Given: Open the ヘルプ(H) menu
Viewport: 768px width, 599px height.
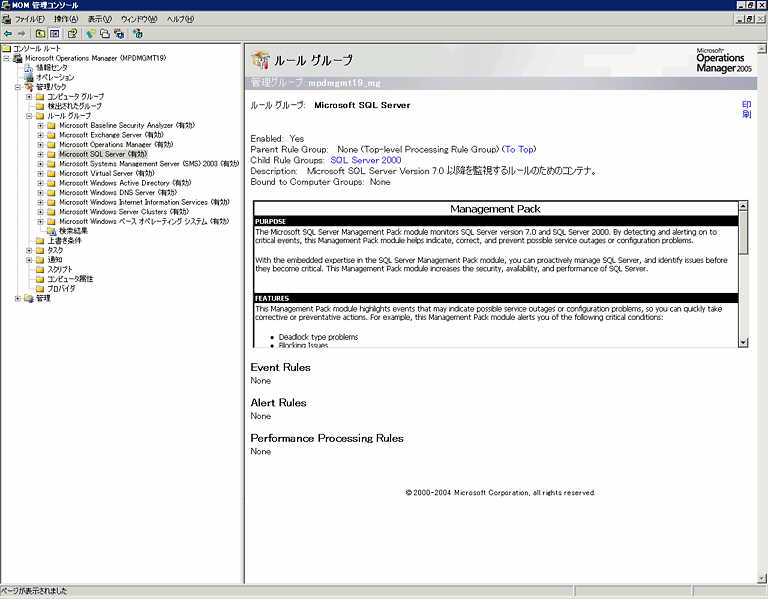Looking at the screenshot, I should pos(180,19).
